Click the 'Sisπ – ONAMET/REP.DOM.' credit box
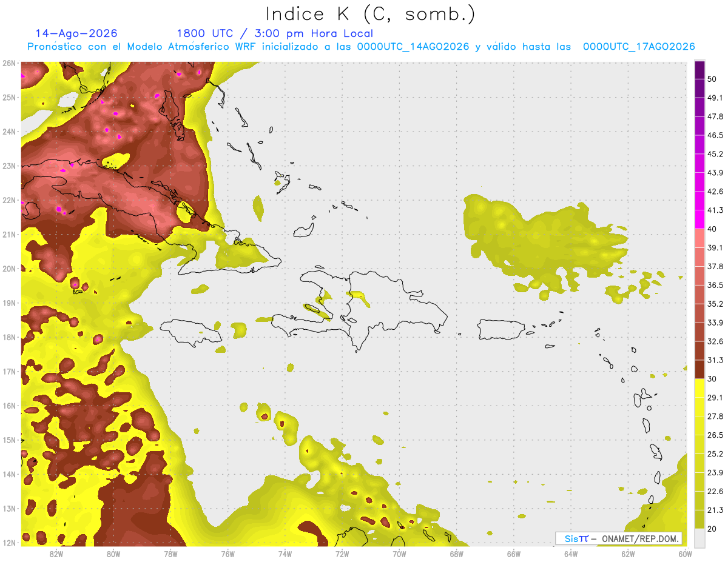Screen dimensions: 728x562 [619, 538]
